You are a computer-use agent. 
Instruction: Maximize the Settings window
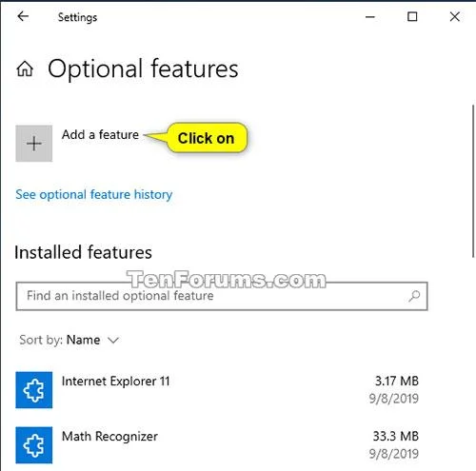[412, 16]
